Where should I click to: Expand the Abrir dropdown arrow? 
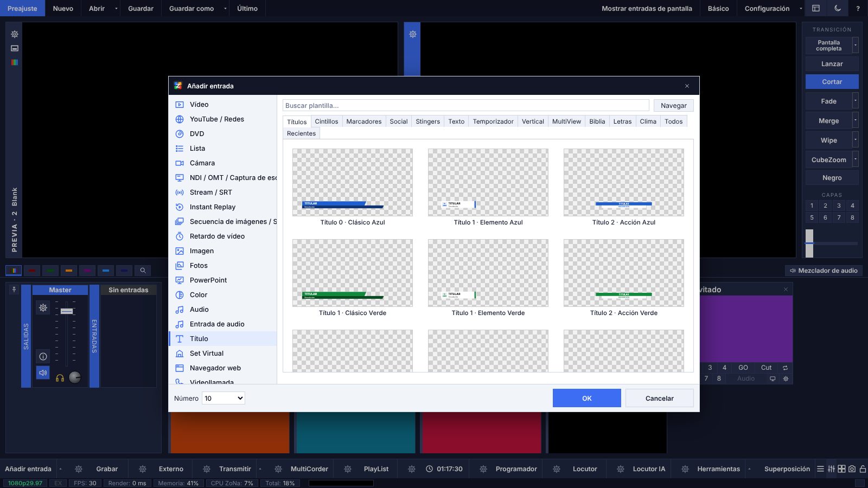tap(116, 8)
